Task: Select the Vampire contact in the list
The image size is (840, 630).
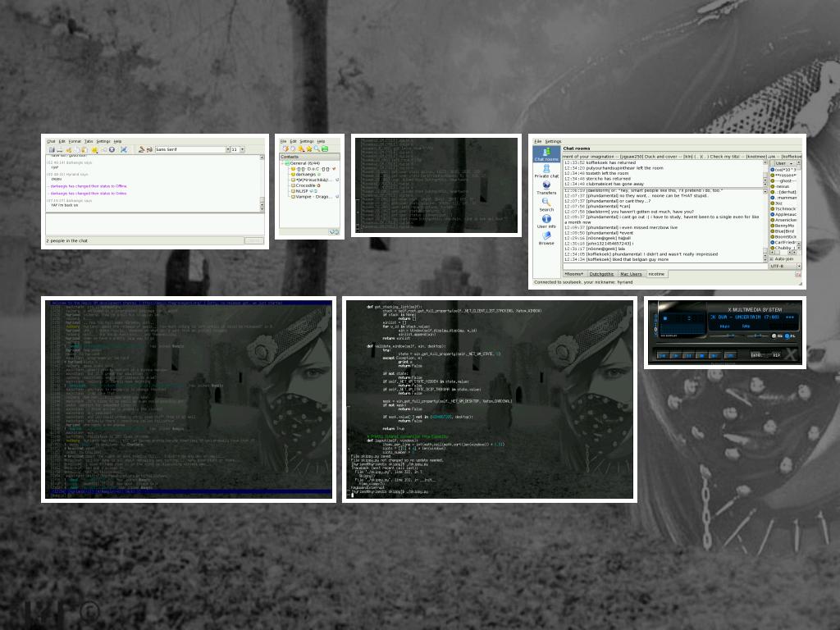Action: tap(315, 197)
